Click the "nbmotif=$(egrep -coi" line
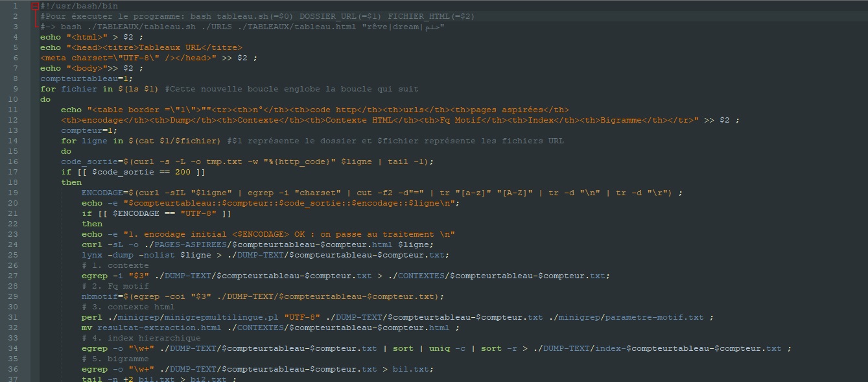The width and height of the screenshot is (868, 382). [263, 296]
